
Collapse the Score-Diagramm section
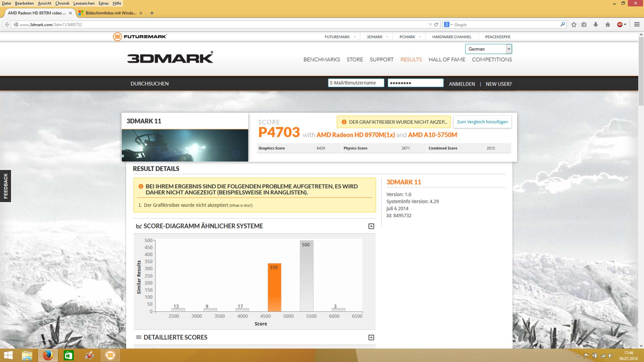(x=371, y=226)
